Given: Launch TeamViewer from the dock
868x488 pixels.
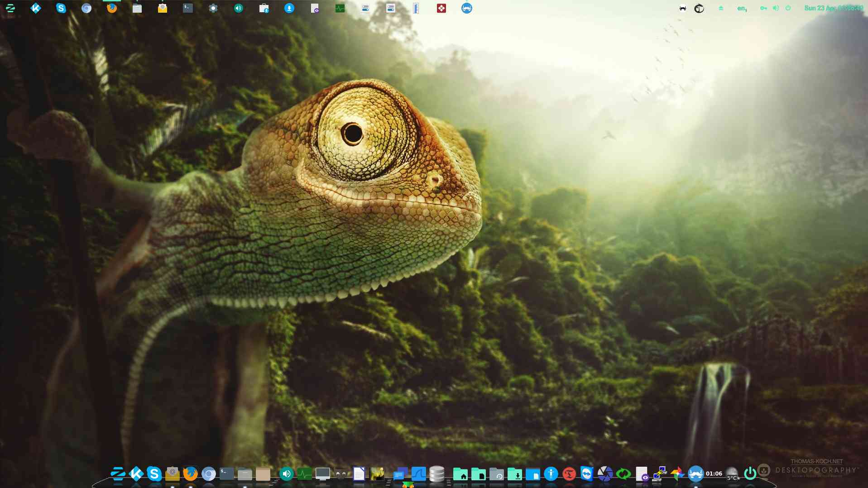Looking at the screenshot, I should (x=587, y=474).
